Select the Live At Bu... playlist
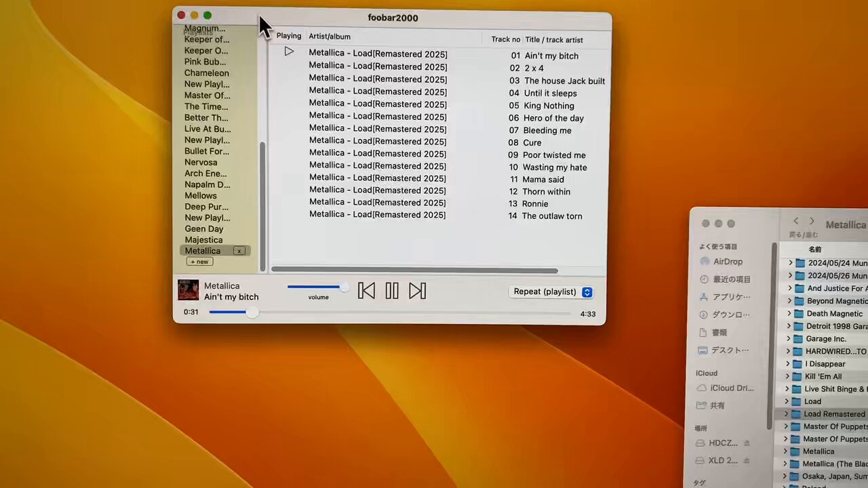 208,129
